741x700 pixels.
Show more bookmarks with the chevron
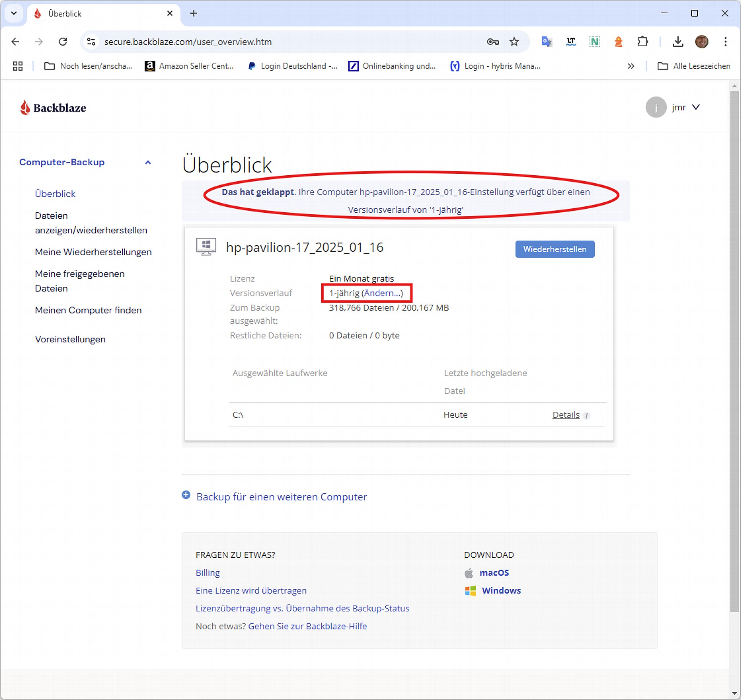point(631,66)
